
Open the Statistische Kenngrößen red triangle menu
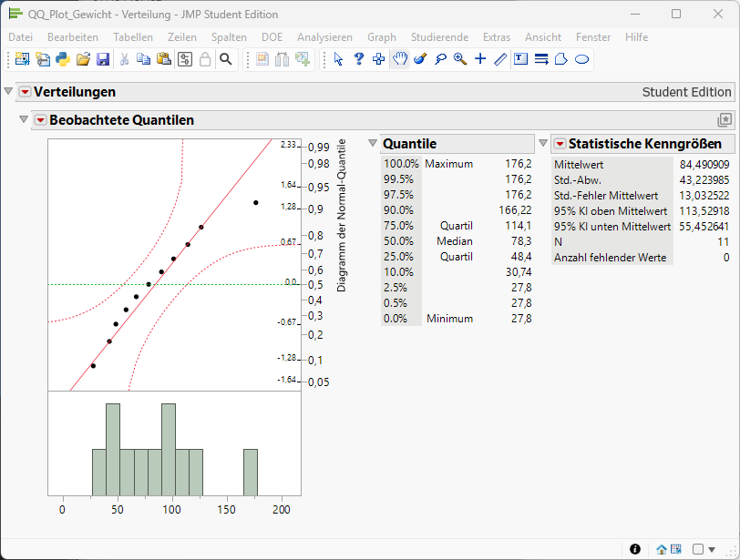click(x=560, y=144)
